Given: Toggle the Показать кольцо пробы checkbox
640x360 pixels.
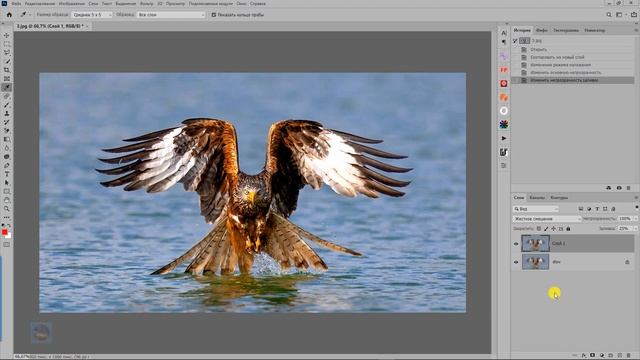Looking at the screenshot, I should (213, 15).
